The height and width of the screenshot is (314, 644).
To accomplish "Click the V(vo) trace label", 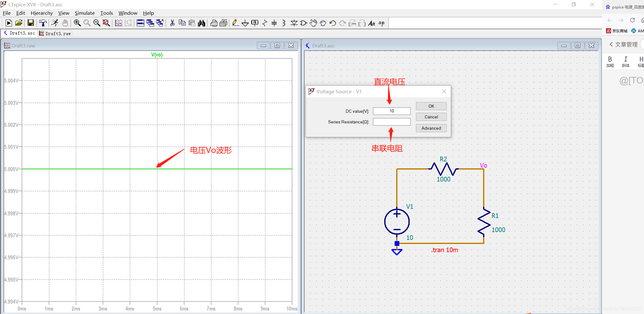I will click(x=157, y=55).
